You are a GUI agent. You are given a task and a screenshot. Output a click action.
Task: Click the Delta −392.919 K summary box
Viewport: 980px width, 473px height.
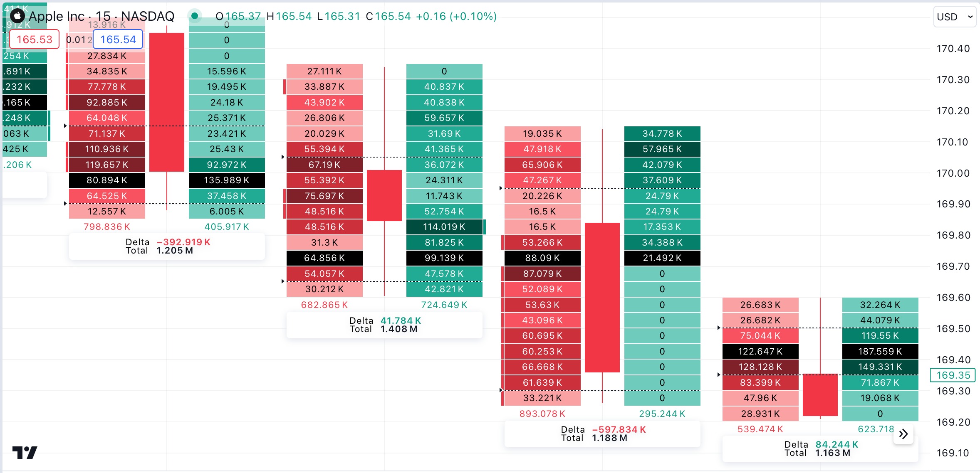click(x=167, y=246)
